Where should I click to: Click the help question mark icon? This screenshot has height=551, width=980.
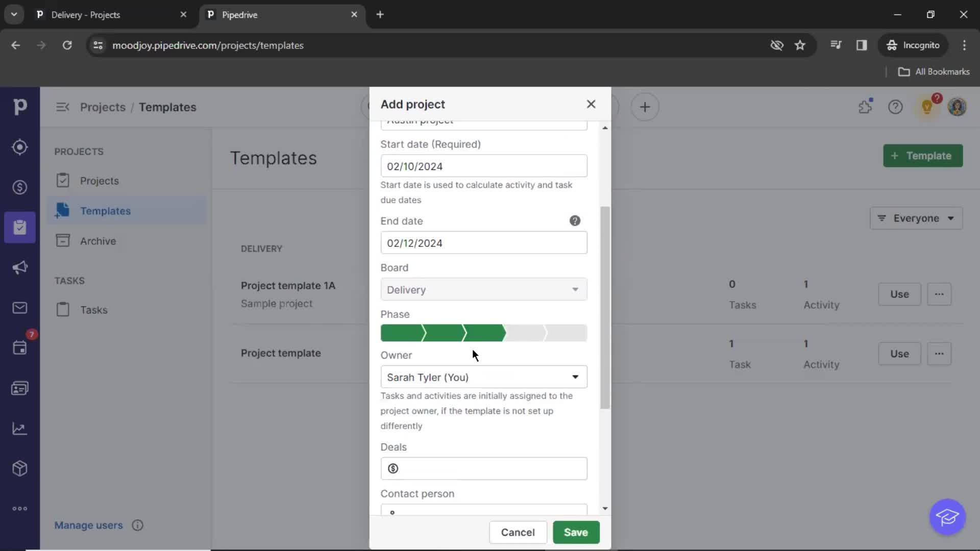575,221
